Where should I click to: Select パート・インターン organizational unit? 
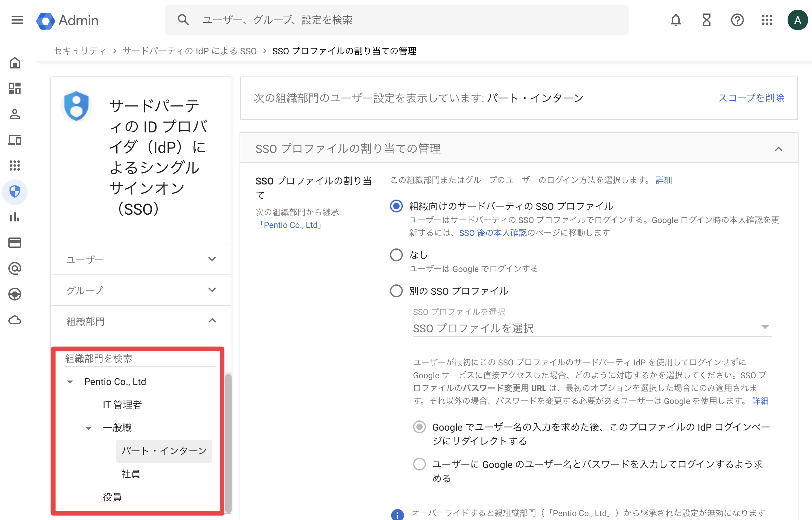[x=164, y=451]
